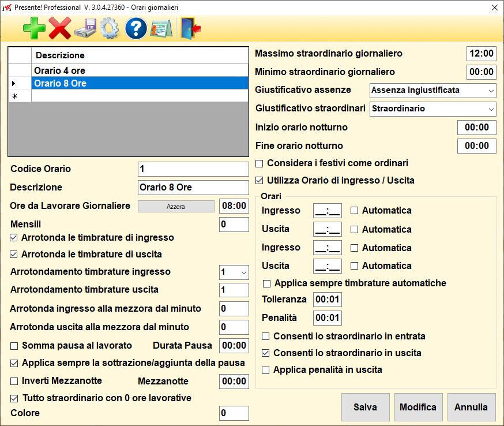This screenshot has height=426, width=504.
Task: Click the Modifica button
Action: pyautogui.click(x=418, y=407)
